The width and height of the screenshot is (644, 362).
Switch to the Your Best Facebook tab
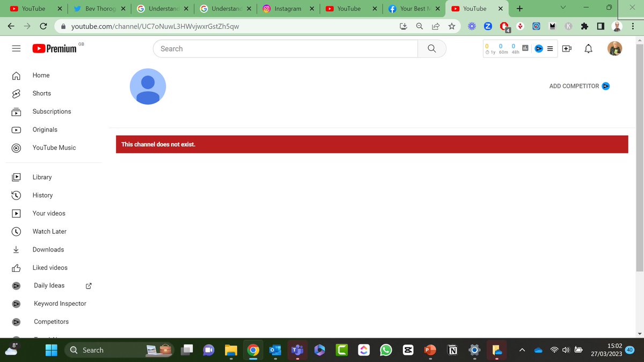[x=414, y=9]
